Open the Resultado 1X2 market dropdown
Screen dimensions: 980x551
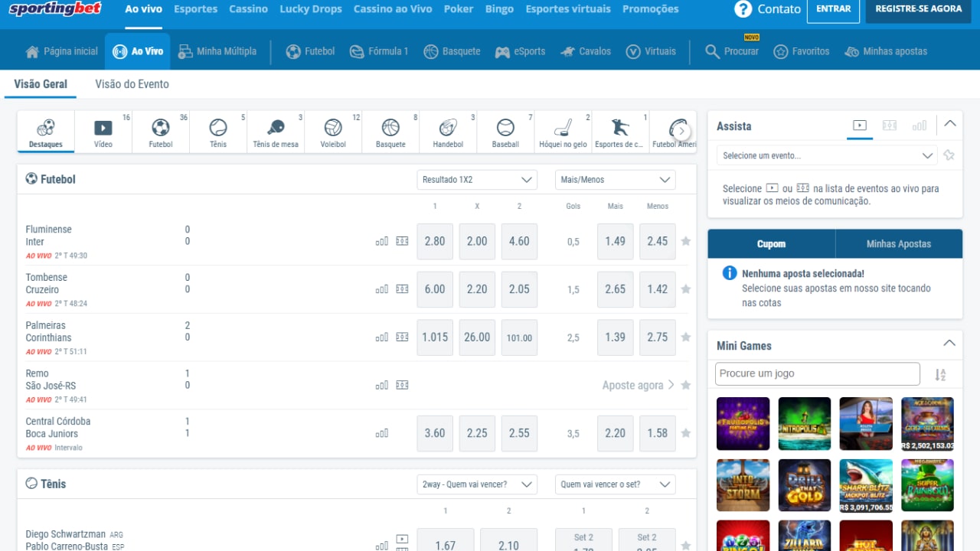tap(477, 180)
